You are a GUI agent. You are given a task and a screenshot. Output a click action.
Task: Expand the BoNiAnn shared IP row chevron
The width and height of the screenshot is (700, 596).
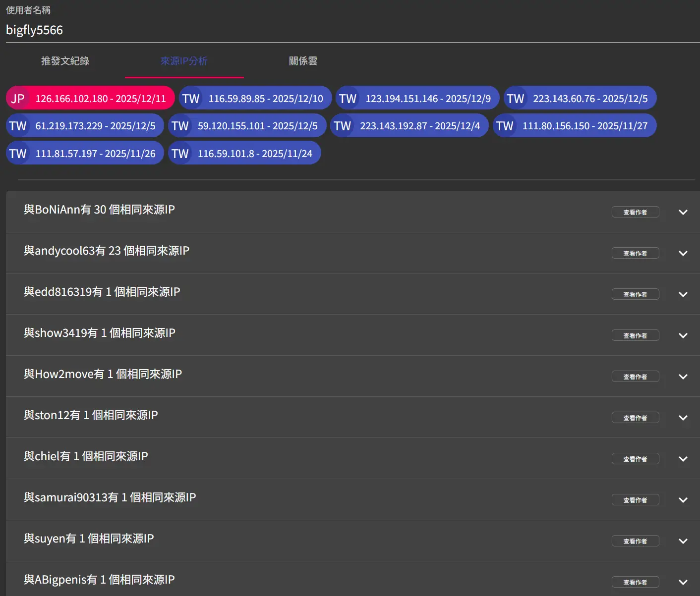tap(683, 212)
